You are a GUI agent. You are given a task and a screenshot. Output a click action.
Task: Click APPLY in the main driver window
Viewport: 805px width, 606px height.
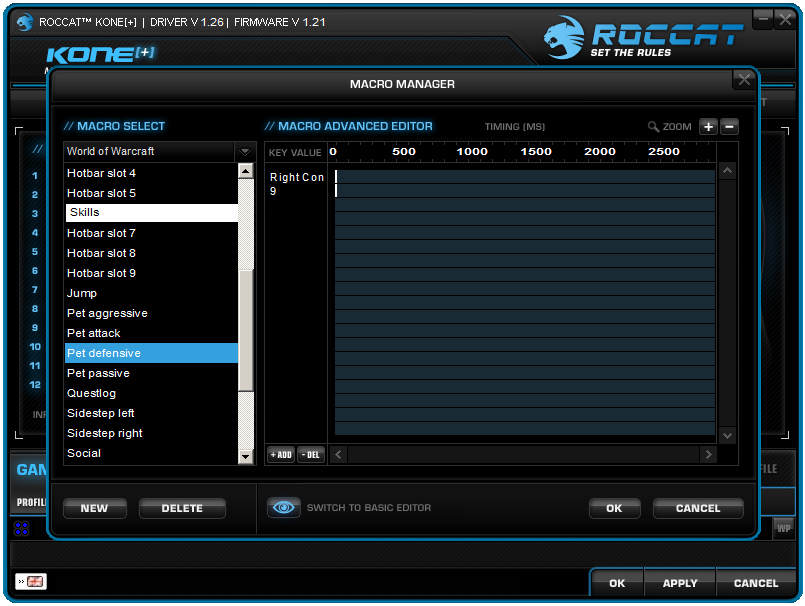click(680, 583)
